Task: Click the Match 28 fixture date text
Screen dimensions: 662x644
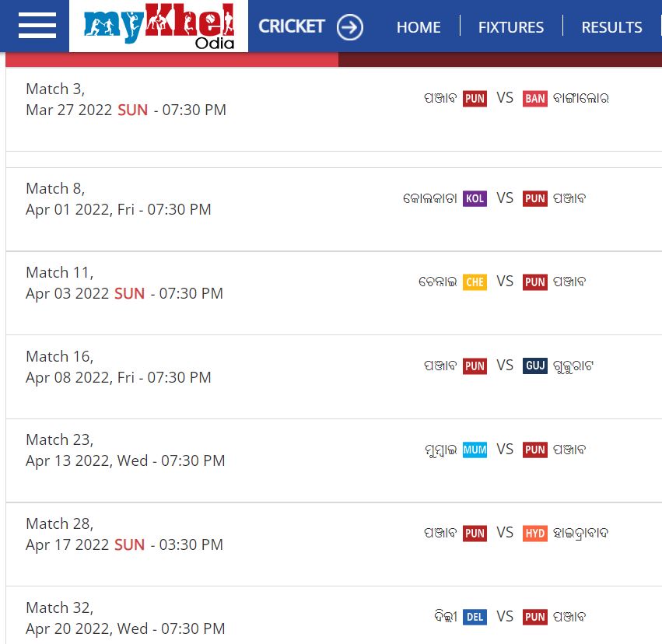Action: pyautogui.click(x=124, y=544)
